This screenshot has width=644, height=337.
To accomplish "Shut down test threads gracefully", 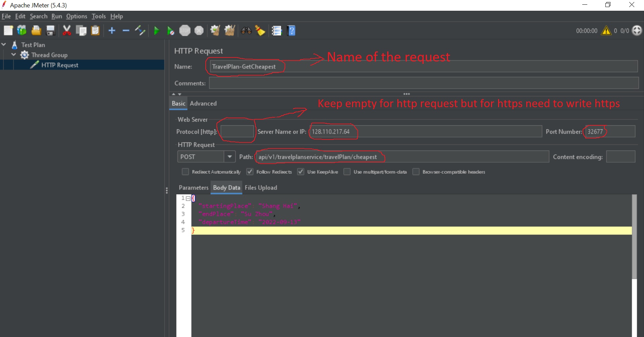I will tap(199, 31).
